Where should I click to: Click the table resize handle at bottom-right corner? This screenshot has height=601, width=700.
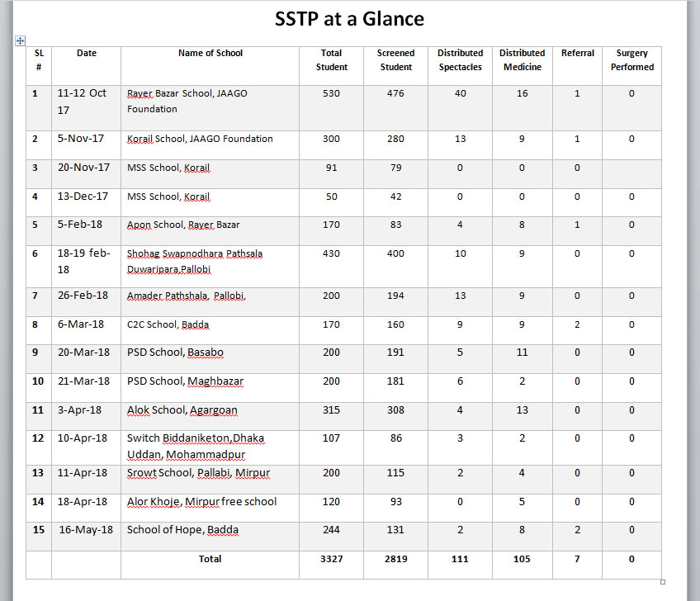663,582
